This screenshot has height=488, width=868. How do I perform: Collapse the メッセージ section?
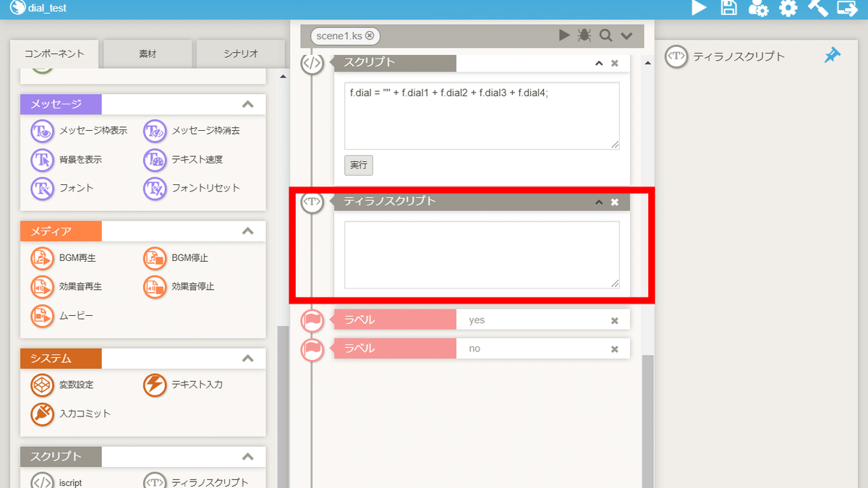(248, 105)
